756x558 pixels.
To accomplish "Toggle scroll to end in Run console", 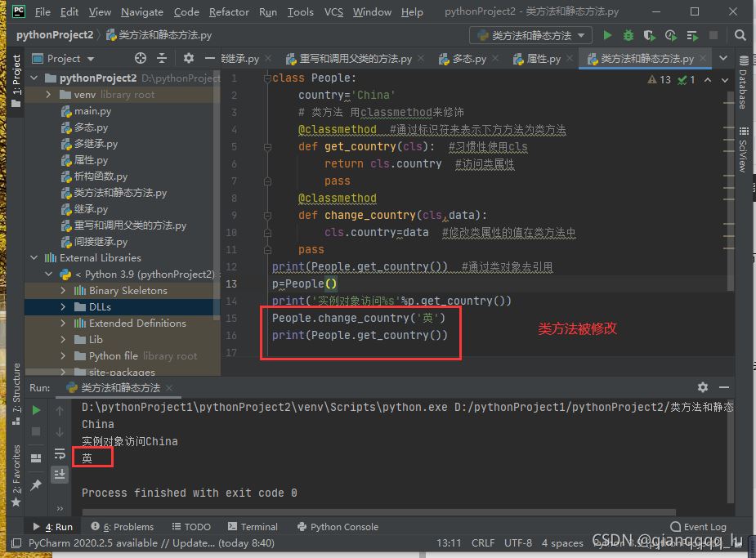I will coord(60,474).
